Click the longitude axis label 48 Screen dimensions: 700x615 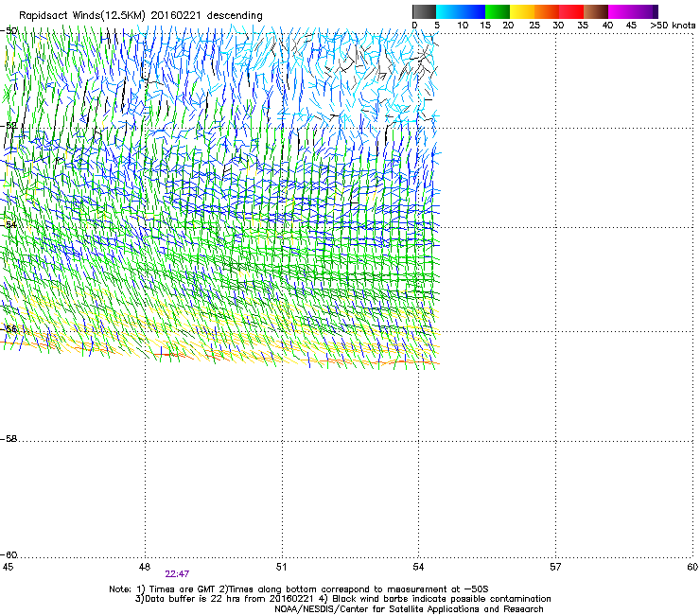144,567
